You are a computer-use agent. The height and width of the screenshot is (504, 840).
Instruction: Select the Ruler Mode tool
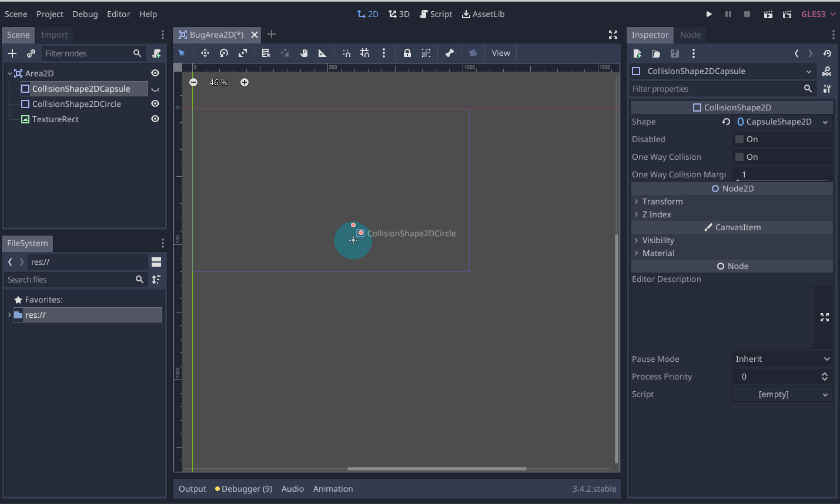322,53
